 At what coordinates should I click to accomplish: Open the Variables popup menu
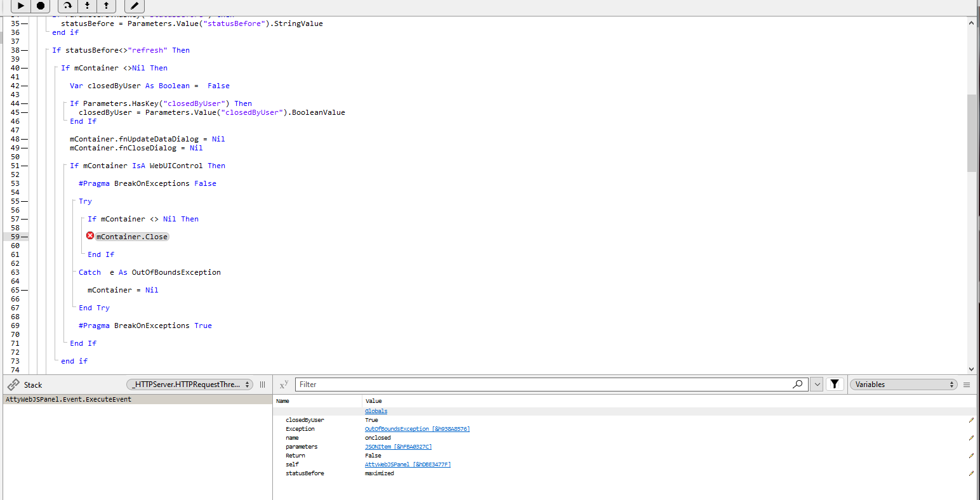[903, 385]
